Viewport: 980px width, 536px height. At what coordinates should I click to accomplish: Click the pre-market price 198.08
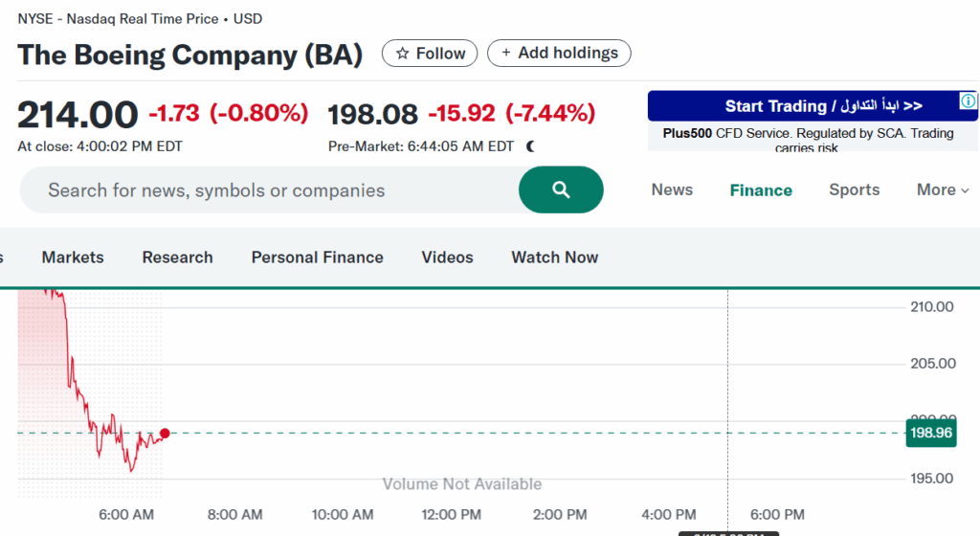372,114
